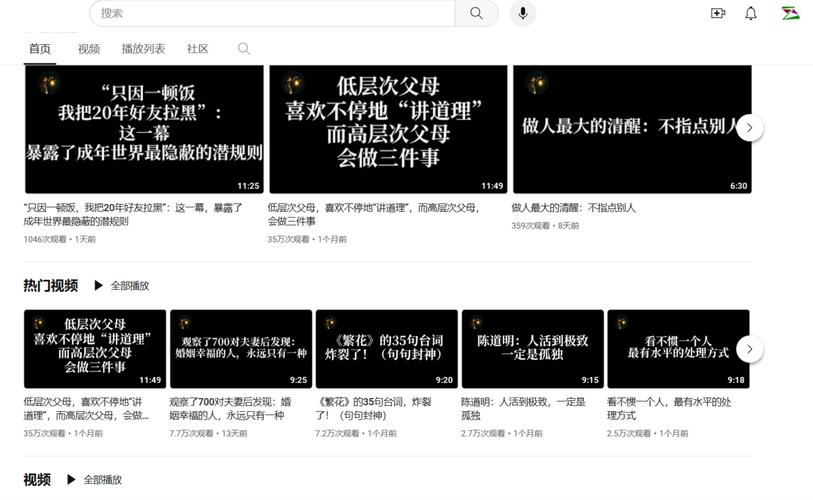Switch to the 视频 tab
The height and width of the screenshot is (500, 813).
coord(89,49)
